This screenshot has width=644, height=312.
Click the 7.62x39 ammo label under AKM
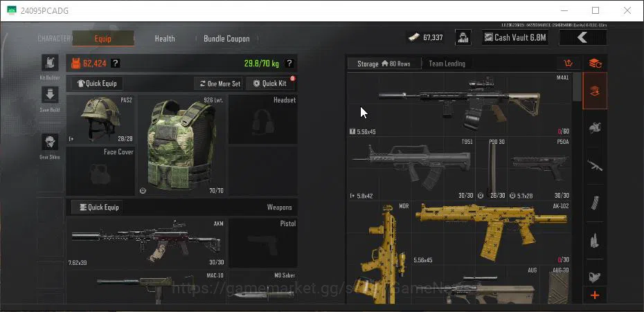pos(78,263)
